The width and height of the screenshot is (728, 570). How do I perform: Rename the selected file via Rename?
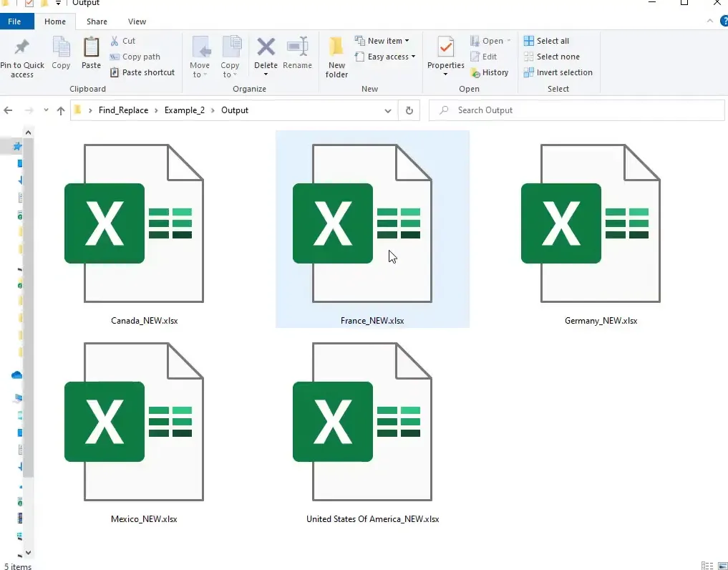coord(297,53)
